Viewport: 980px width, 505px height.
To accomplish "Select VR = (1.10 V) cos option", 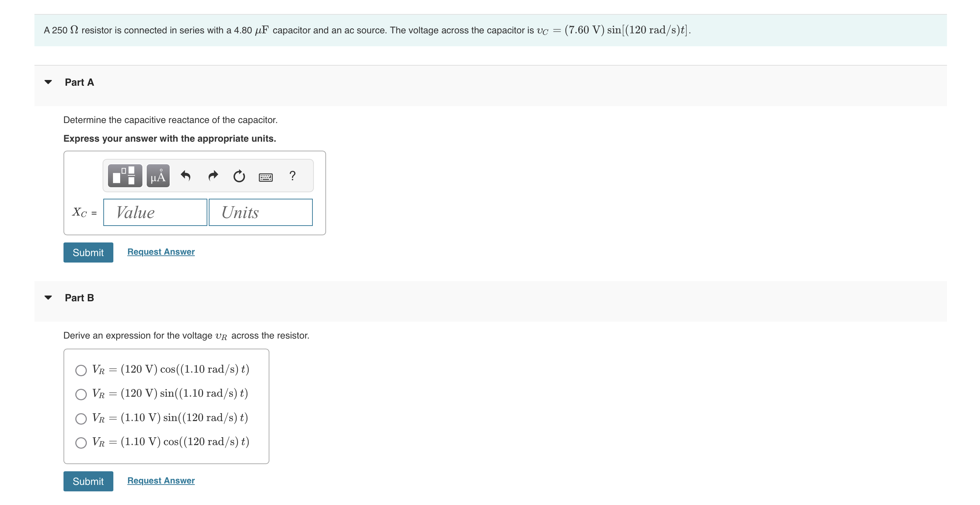I will click(x=81, y=442).
